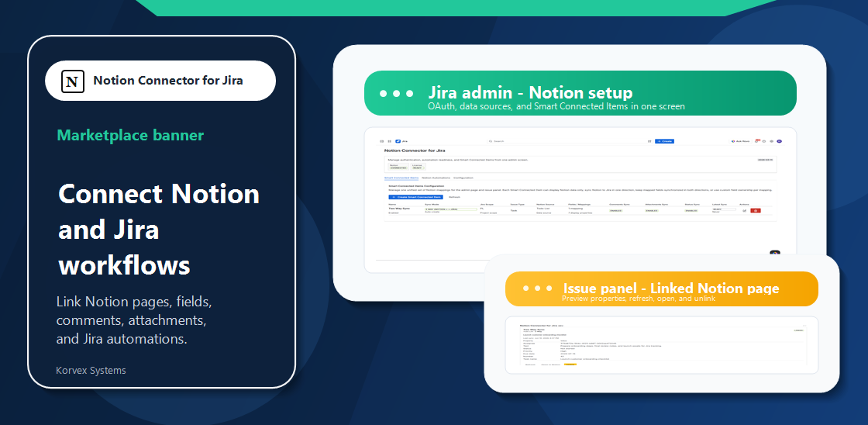Click the CONNECTED Notion status badge
Image resolution: width=868 pixels, height=425 pixels.
(398, 168)
